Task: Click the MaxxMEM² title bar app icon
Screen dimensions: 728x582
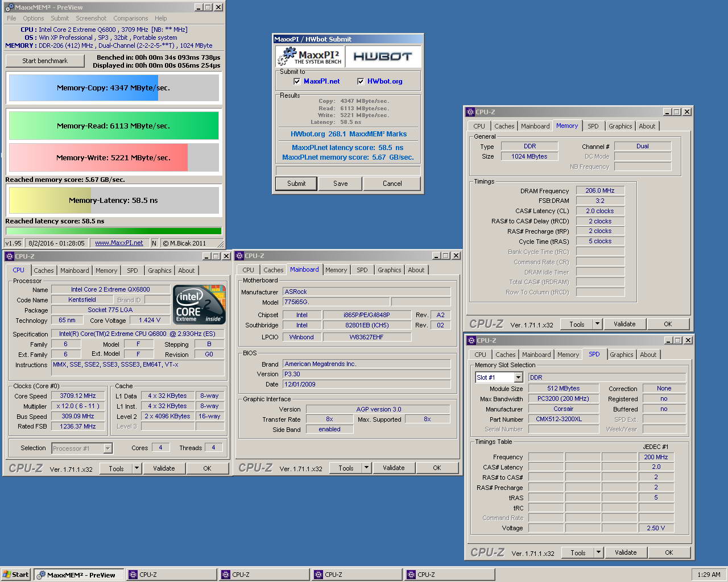Action: [x=10, y=7]
